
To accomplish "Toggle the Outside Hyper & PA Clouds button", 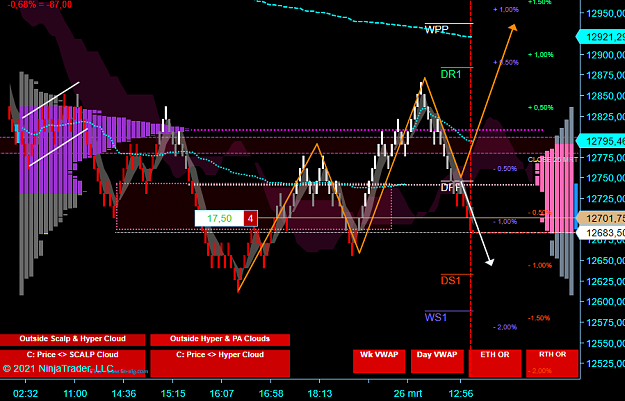I will pos(220,339).
